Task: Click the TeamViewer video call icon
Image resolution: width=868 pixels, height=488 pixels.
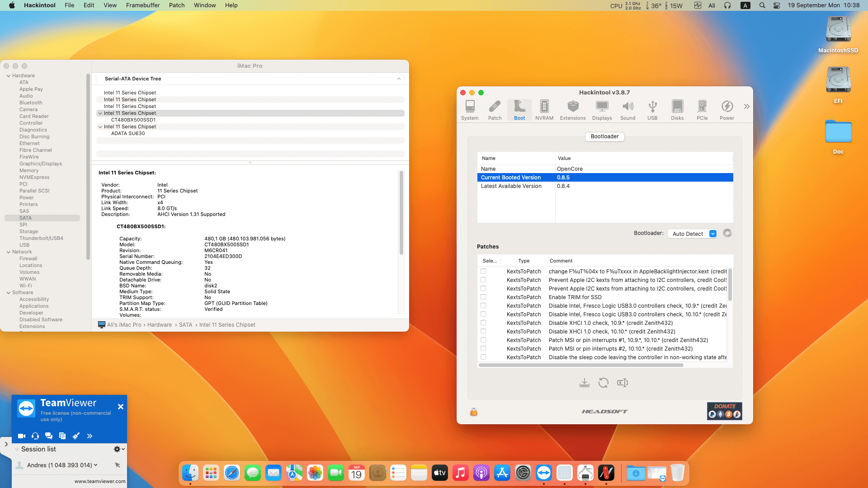Action: [21, 436]
